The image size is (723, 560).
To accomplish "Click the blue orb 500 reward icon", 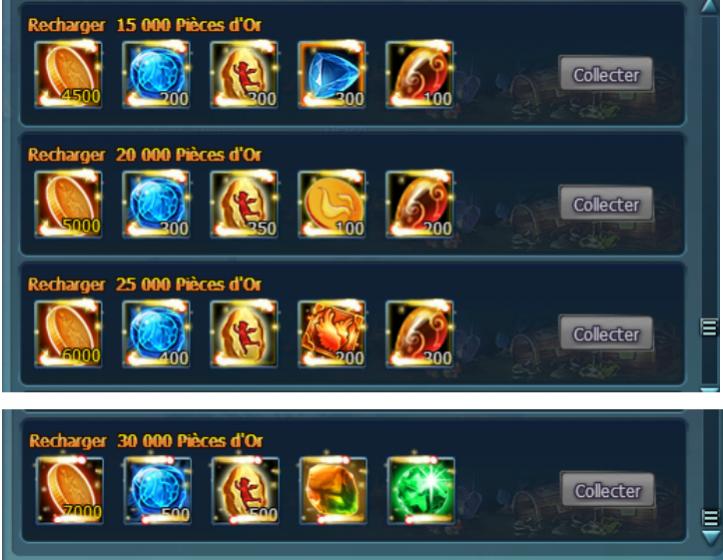I will 157,490.
